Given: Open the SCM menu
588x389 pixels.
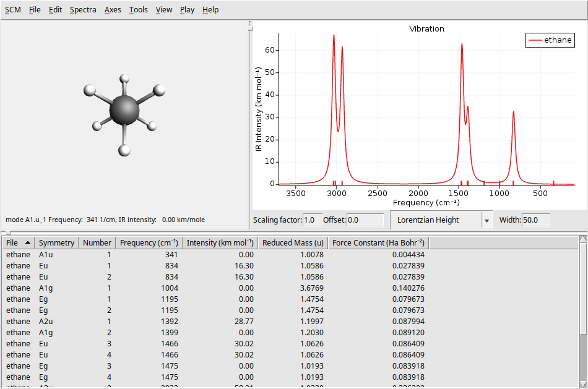Looking at the screenshot, I should (x=12, y=9).
